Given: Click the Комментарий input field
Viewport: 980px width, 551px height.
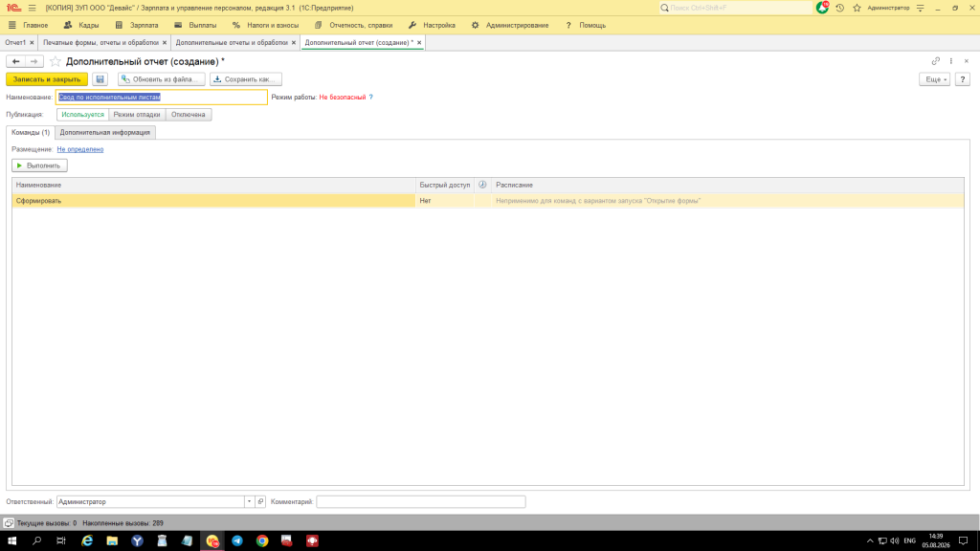Looking at the screenshot, I should click(421, 501).
